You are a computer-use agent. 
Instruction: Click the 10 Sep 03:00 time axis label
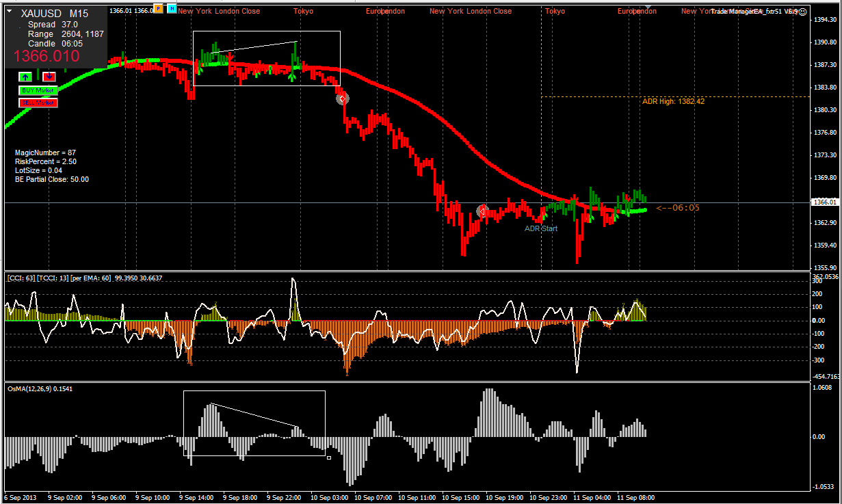point(330,498)
